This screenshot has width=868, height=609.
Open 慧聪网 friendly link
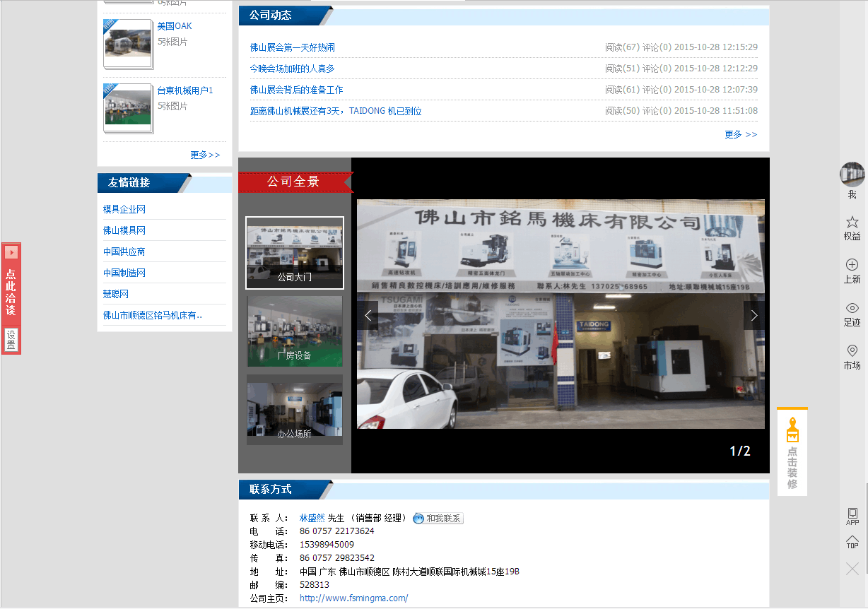pyautogui.click(x=116, y=294)
